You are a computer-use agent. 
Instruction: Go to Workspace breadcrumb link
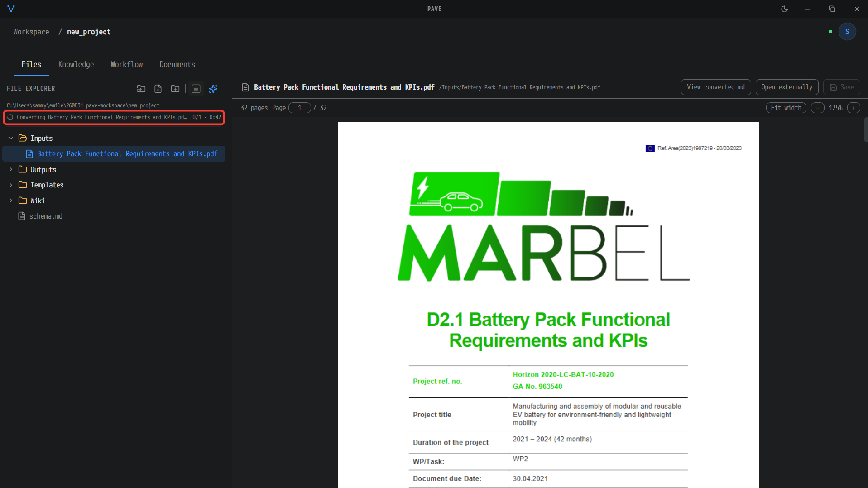pos(31,32)
